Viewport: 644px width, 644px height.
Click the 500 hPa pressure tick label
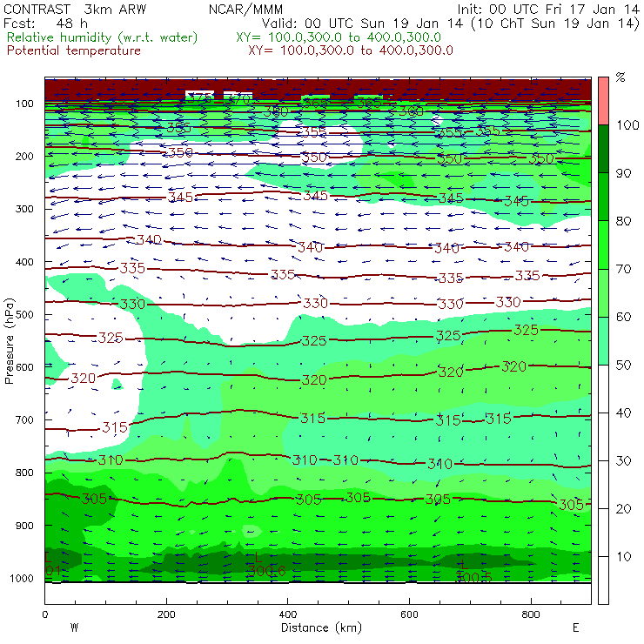click(24, 314)
